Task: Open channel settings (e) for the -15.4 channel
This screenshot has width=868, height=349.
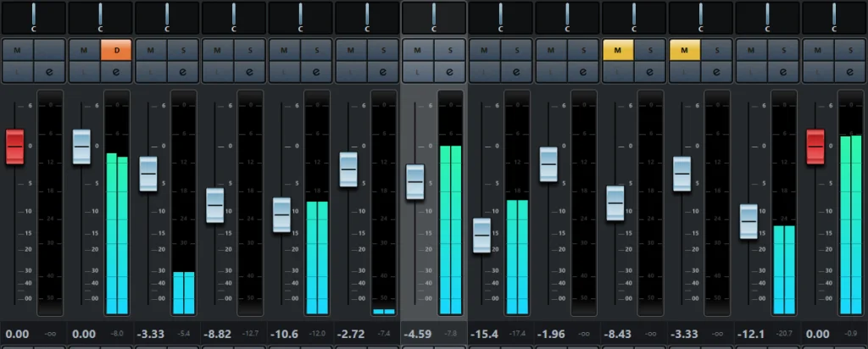Action: point(516,72)
